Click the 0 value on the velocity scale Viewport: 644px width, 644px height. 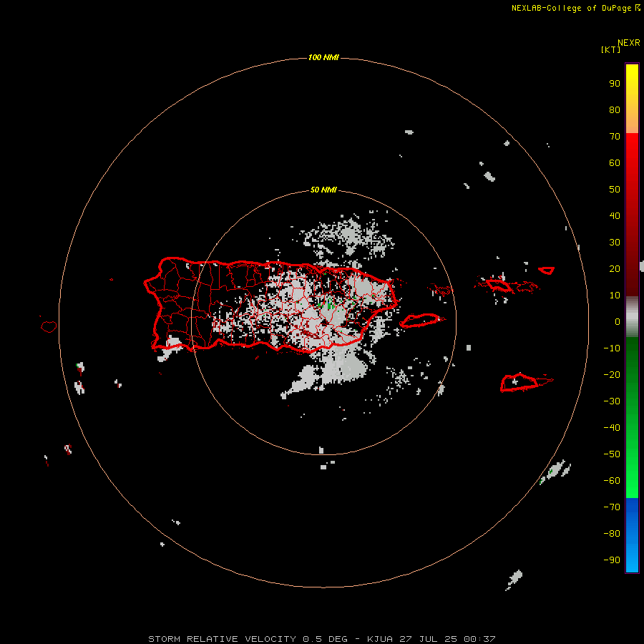[x=618, y=321]
